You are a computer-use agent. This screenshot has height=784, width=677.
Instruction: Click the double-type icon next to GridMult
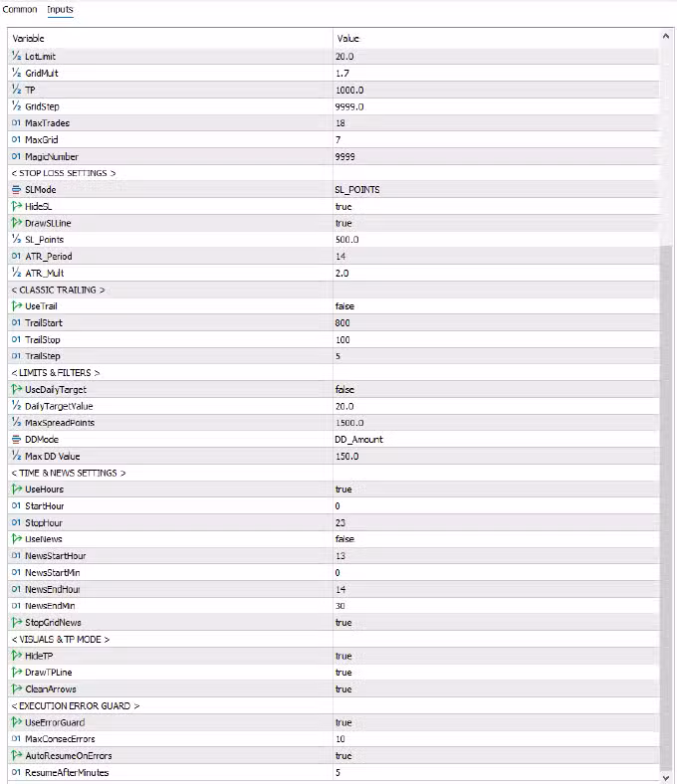(x=16, y=73)
